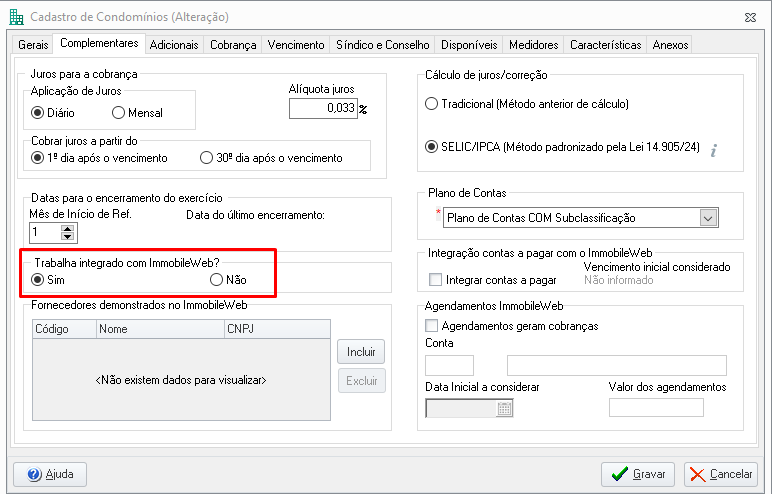The height and width of the screenshot is (494, 772).
Task: Switch to the Características tab
Action: (605, 45)
